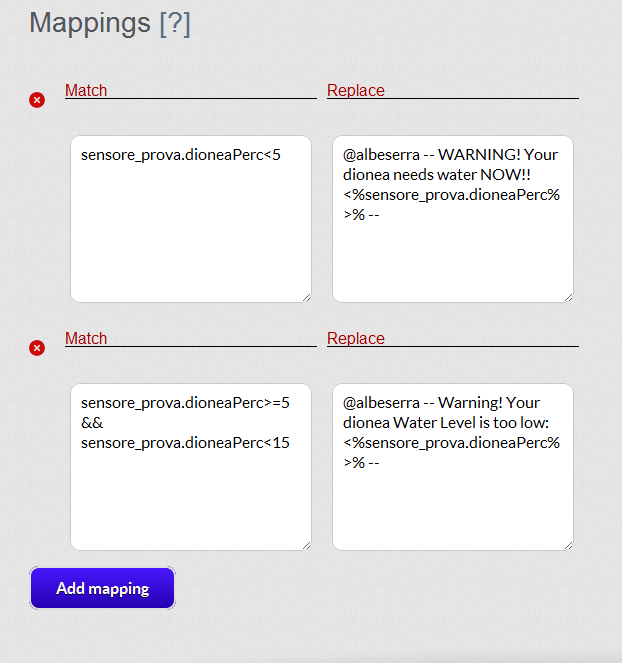Remove the first mapping with red X
This screenshot has width=622, height=663.
click(x=37, y=100)
